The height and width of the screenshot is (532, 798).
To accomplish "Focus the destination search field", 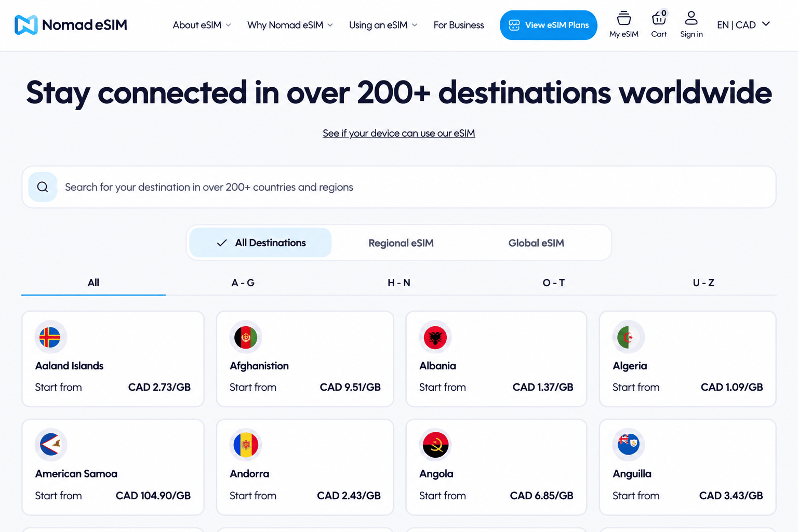I will point(399,187).
